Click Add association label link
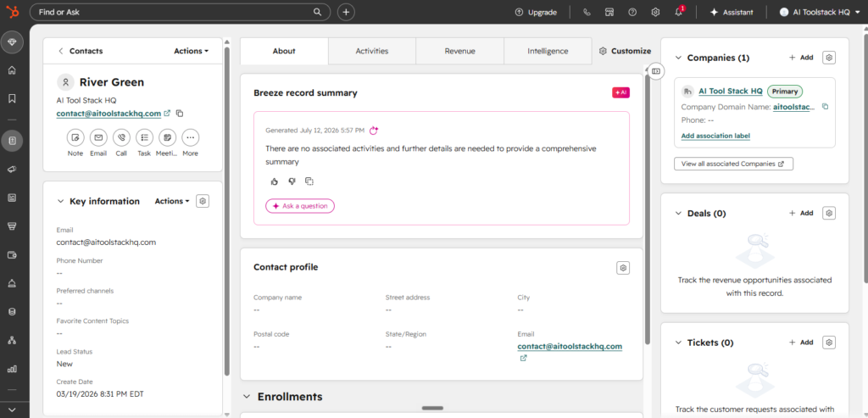The image size is (868, 418). [715, 136]
